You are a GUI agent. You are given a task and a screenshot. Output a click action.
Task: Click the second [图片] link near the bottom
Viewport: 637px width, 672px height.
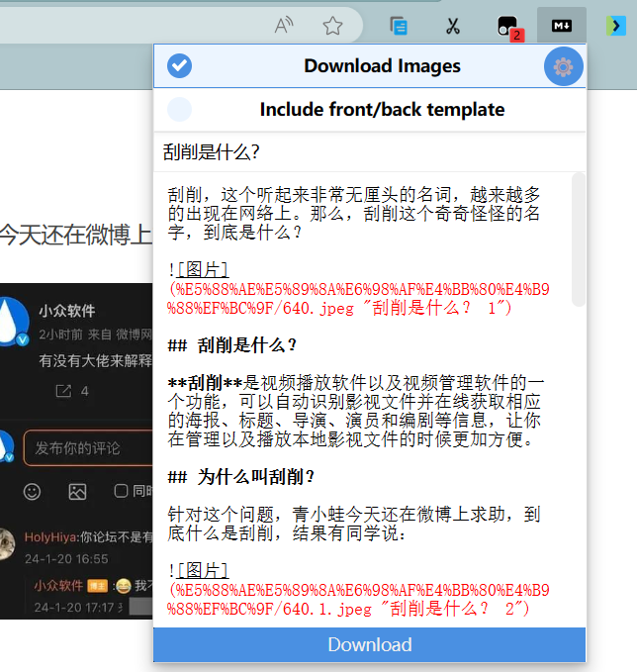click(x=202, y=570)
